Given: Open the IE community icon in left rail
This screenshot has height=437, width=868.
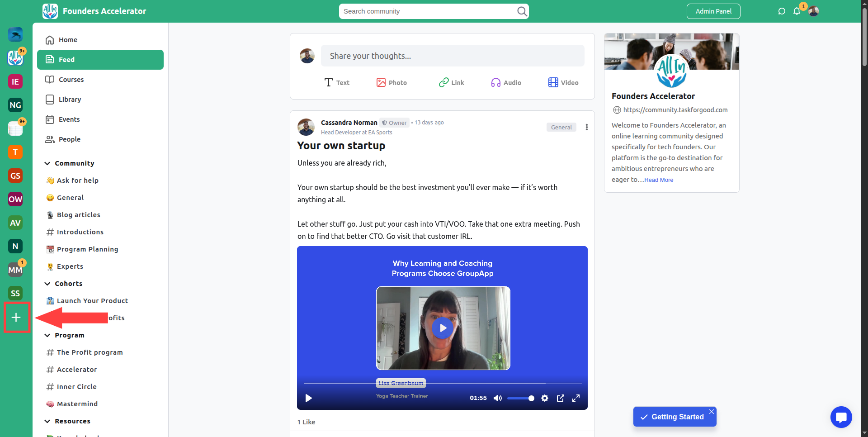Looking at the screenshot, I should pos(15,81).
